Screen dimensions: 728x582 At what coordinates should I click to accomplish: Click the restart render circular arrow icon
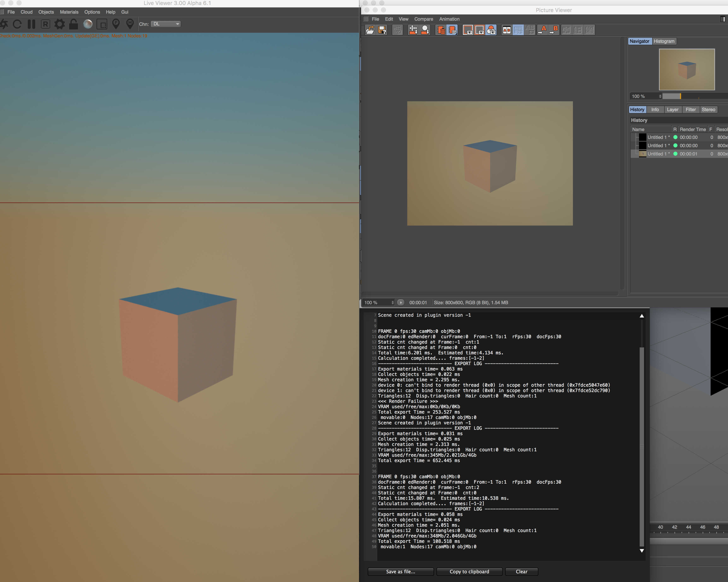(17, 24)
